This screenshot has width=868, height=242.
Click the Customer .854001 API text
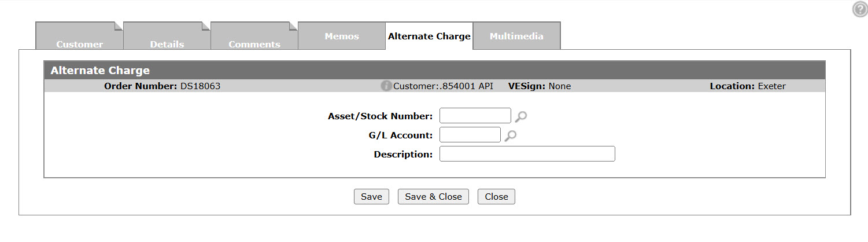[443, 86]
